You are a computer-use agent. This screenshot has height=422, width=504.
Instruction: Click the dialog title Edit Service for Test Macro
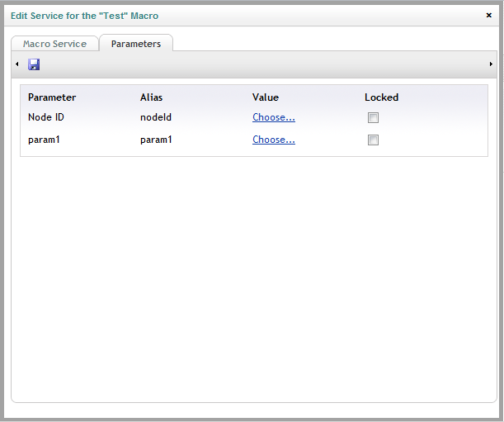(x=84, y=16)
